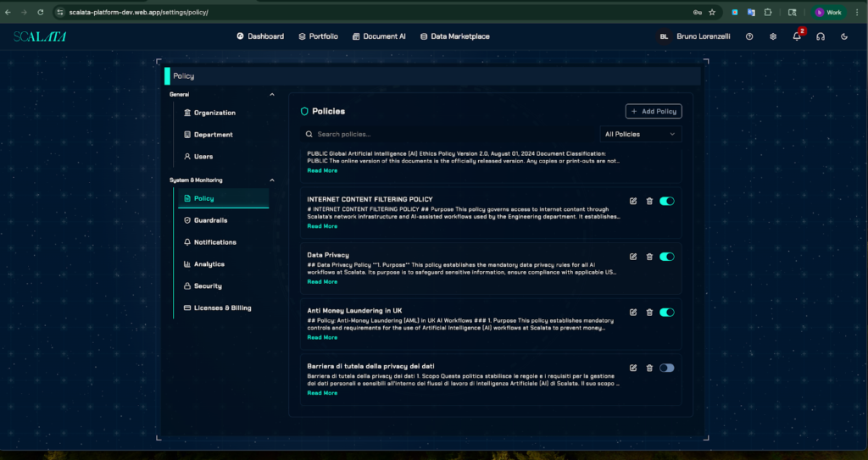Click the edit icon for Data Privacy policy
868x460 pixels.
point(633,257)
